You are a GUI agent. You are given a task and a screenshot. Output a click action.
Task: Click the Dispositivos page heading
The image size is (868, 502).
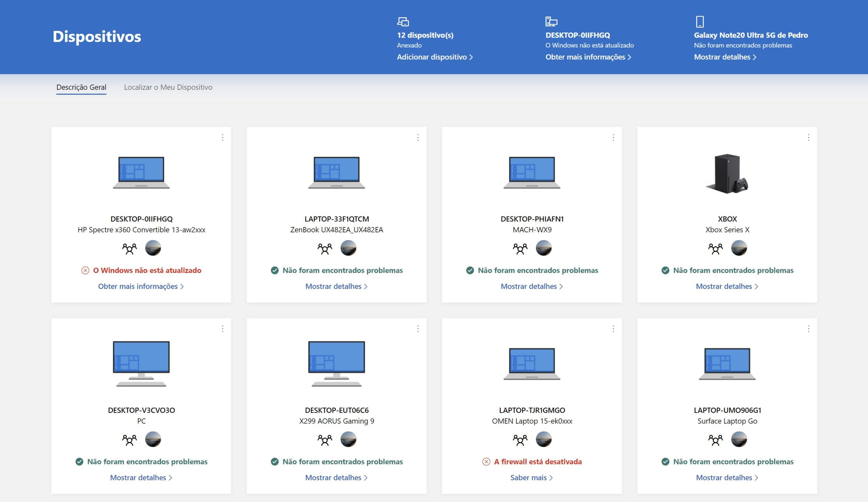97,37
